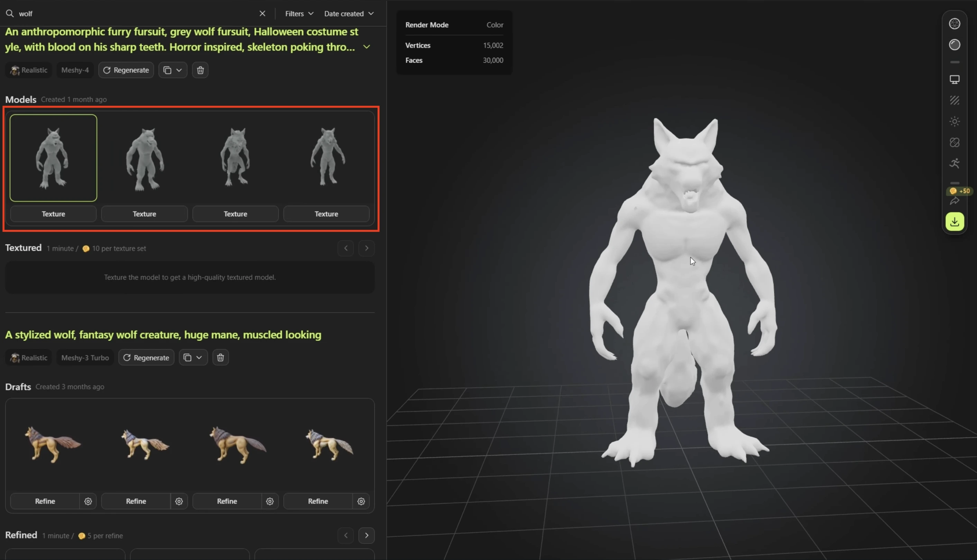977x560 pixels.
Task: Open the Filters menu
Action: (298, 13)
